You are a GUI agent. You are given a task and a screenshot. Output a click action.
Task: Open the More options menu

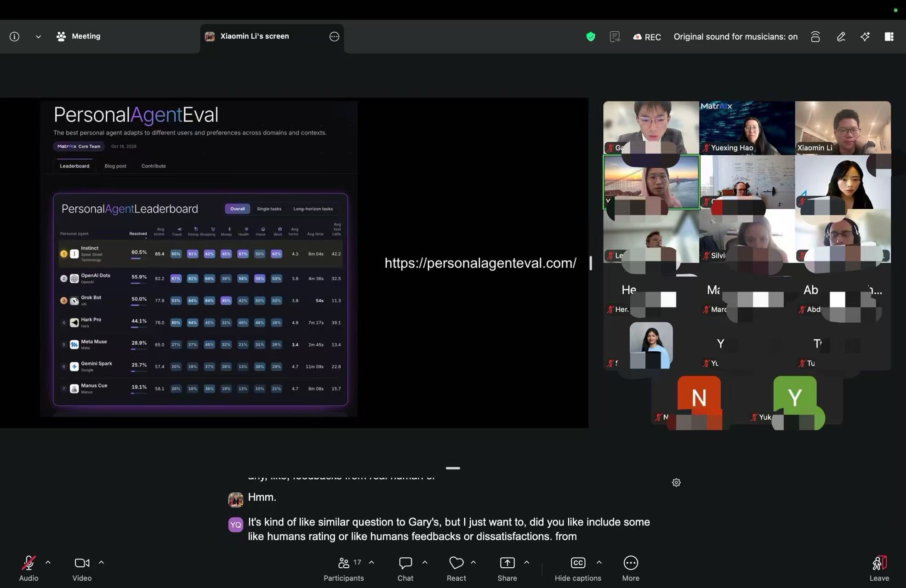tap(631, 568)
